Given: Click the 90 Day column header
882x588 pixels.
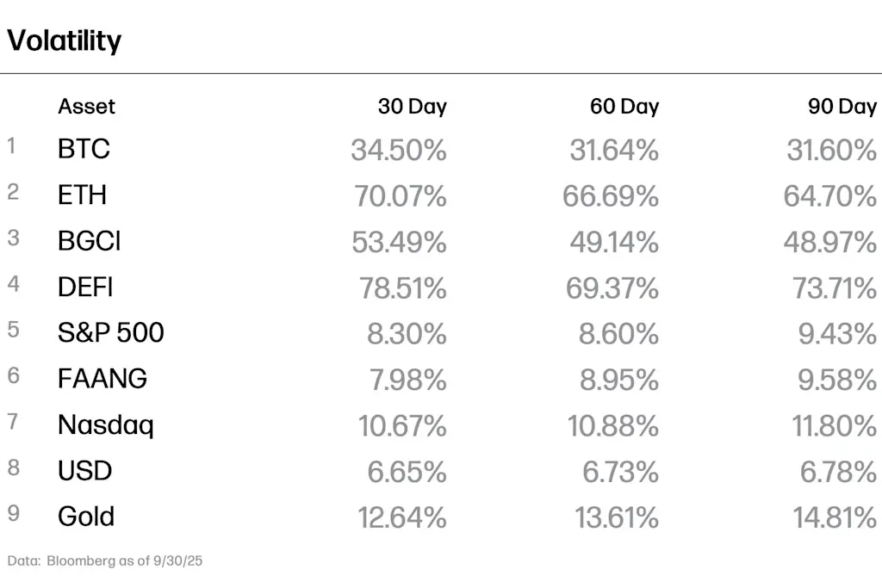Looking at the screenshot, I should coord(842,106).
